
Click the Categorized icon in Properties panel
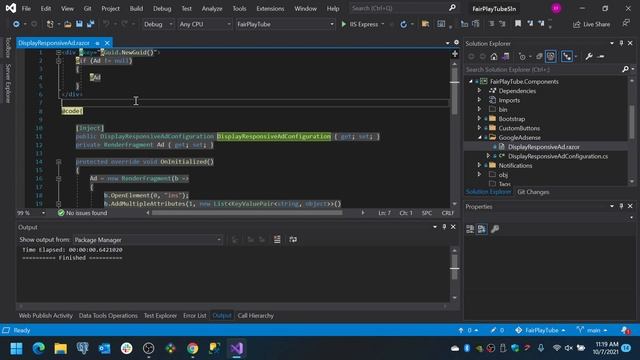click(x=470, y=229)
